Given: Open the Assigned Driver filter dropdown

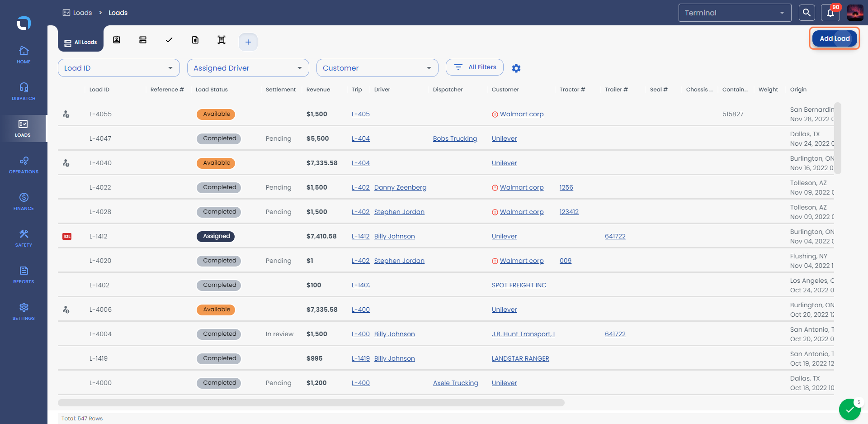Looking at the screenshot, I should pos(248,68).
